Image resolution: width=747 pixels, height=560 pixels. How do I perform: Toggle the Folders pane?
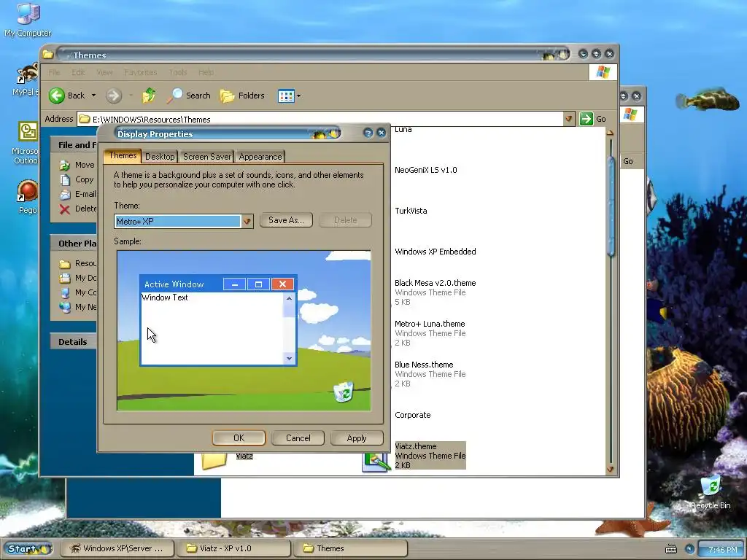242,96
